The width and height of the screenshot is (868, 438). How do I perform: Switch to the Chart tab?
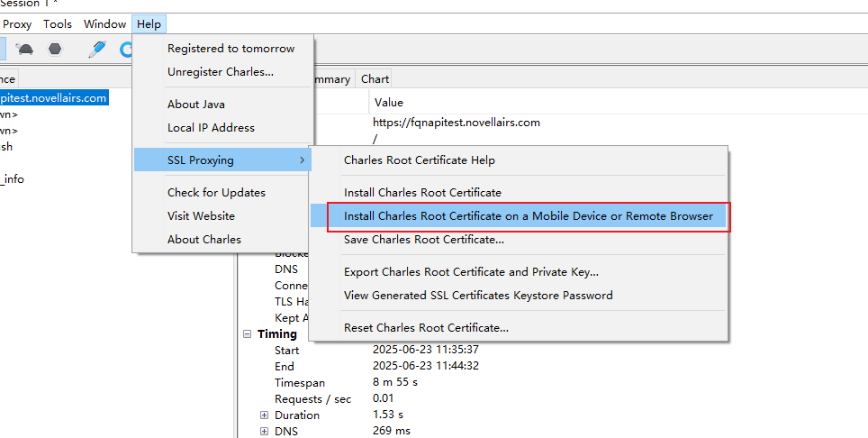(x=375, y=79)
